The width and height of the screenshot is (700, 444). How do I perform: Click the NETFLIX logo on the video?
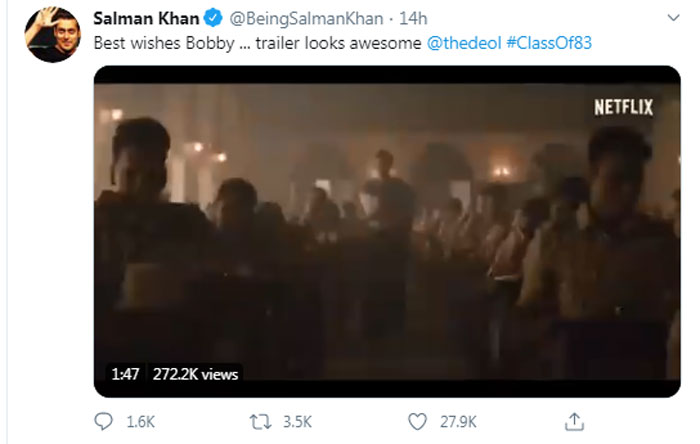coord(623,107)
